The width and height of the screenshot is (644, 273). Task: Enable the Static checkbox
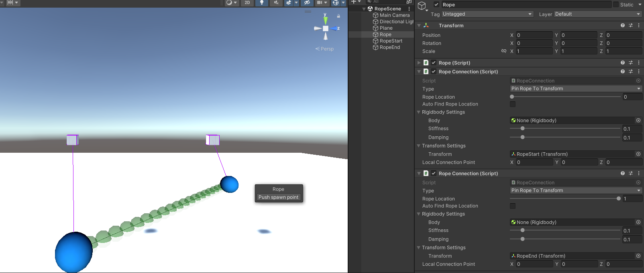[616, 5]
